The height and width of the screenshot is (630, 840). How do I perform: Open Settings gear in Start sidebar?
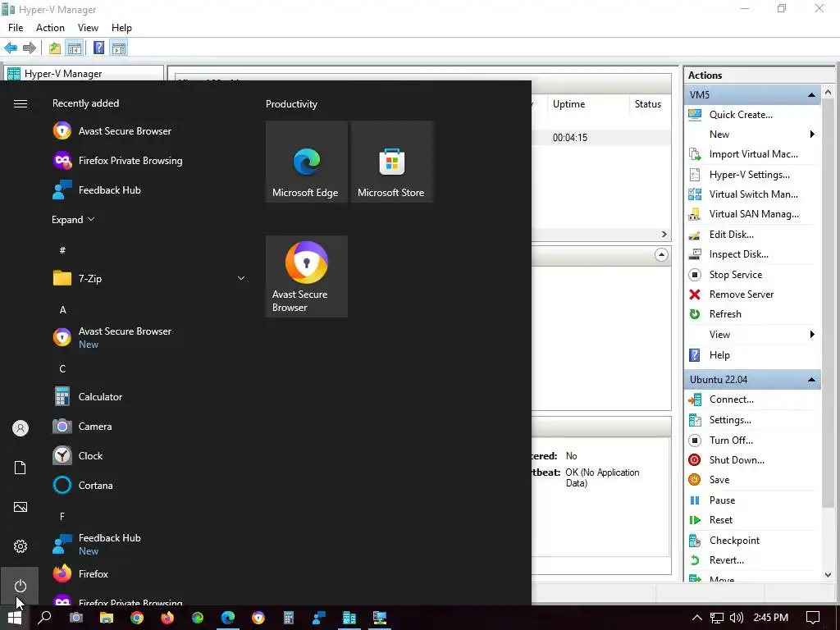(21, 546)
